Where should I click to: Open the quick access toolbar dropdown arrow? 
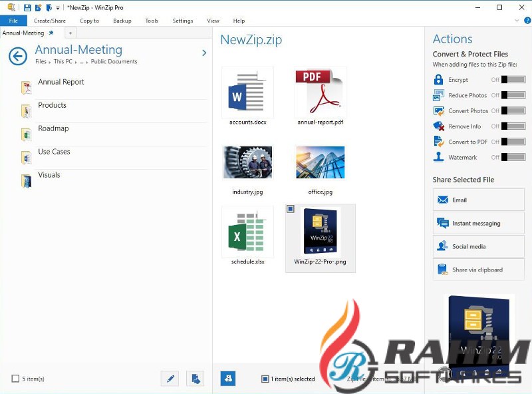(x=58, y=8)
